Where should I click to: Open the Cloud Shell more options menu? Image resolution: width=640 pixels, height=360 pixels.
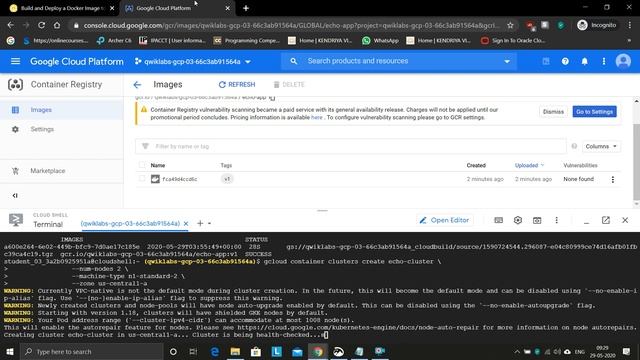pyautogui.click(x=556, y=220)
